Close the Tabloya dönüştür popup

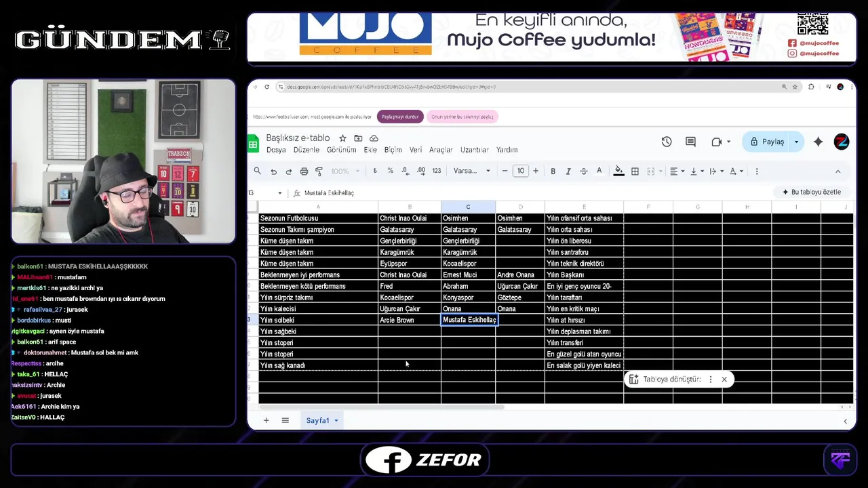point(724,380)
